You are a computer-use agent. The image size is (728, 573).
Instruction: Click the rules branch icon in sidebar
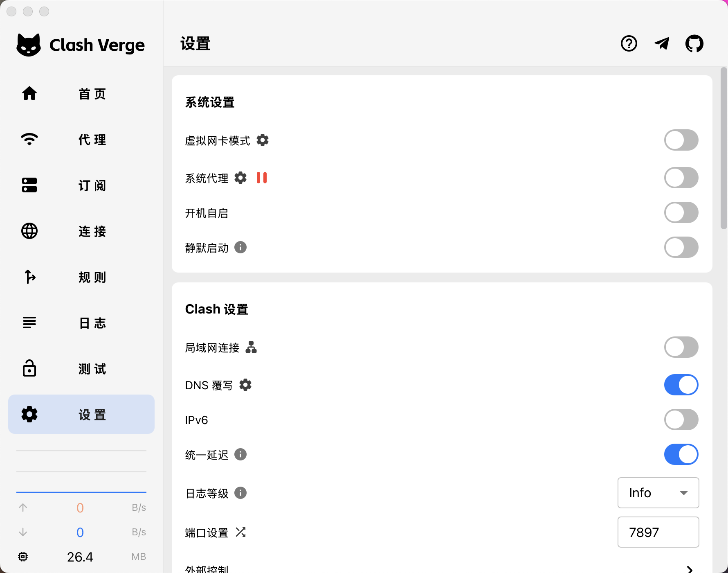click(29, 277)
